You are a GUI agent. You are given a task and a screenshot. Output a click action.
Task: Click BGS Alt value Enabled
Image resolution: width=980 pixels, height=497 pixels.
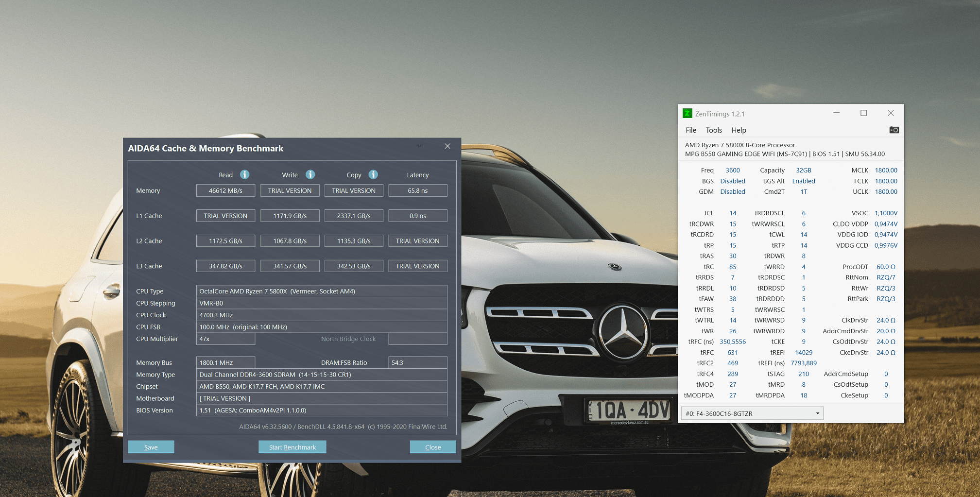804,181
